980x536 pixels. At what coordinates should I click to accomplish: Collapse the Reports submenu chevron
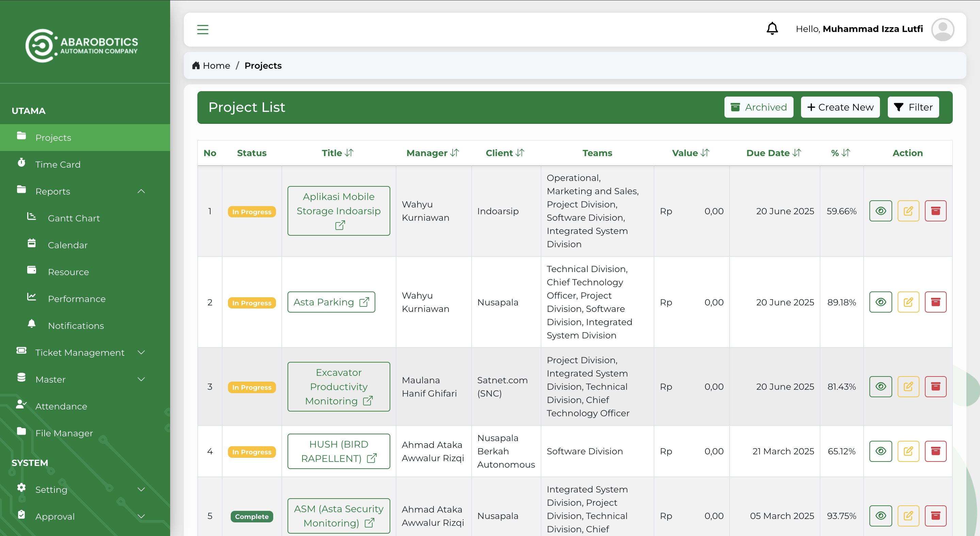point(141,191)
